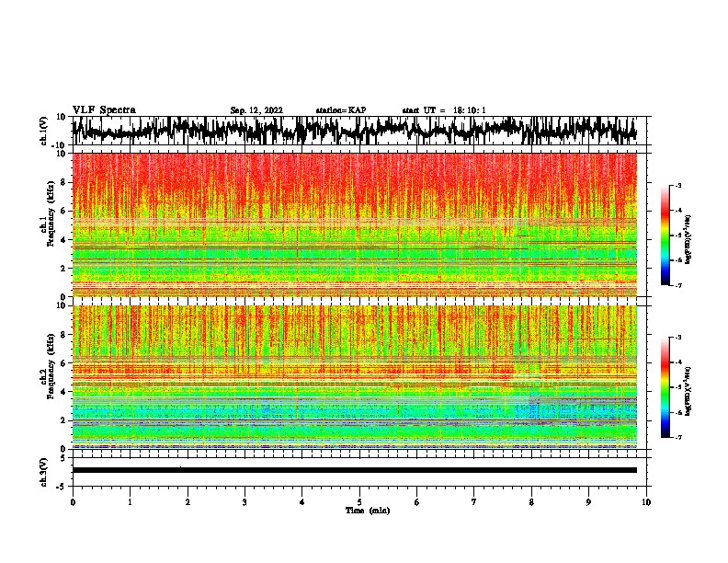Click time axis tick label "9"
This screenshot has width=728, height=563.
tap(588, 502)
